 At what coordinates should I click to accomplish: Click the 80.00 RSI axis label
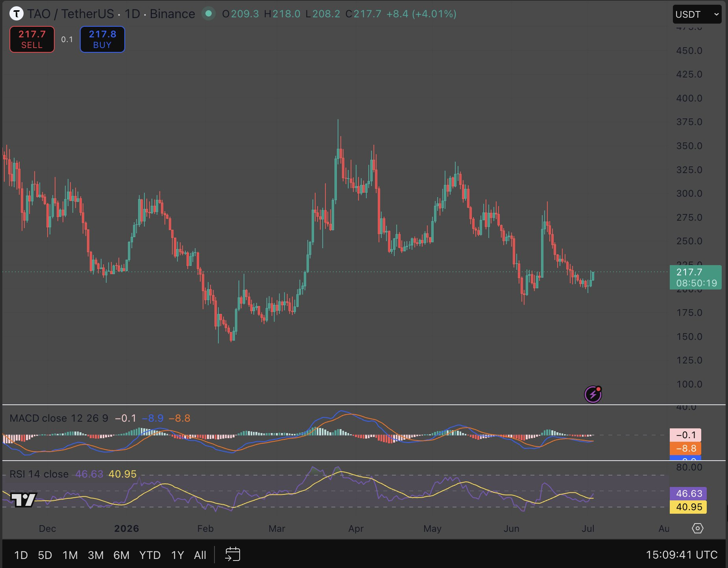[689, 467]
